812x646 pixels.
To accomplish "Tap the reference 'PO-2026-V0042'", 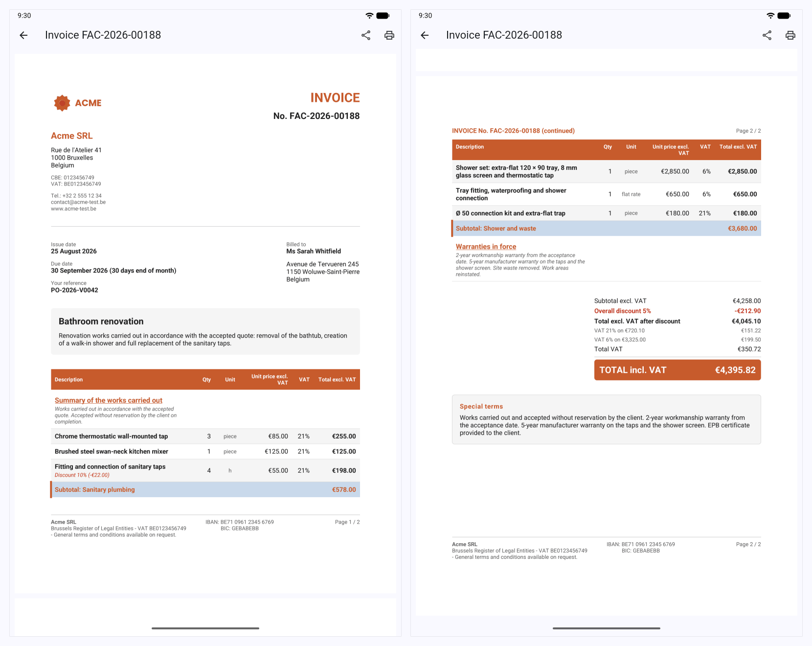I will pyautogui.click(x=74, y=290).
